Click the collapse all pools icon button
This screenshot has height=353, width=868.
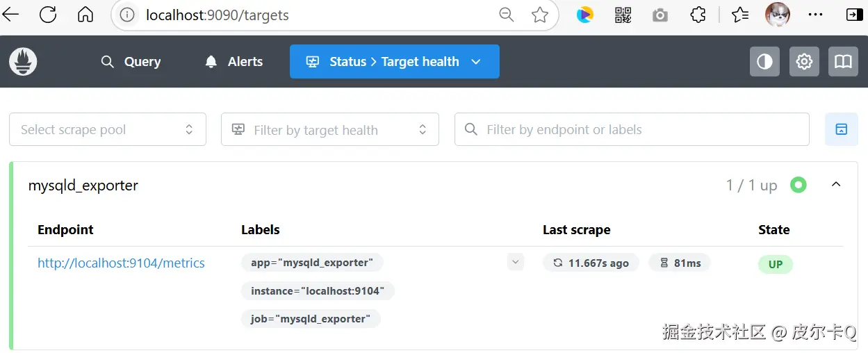[x=841, y=129]
